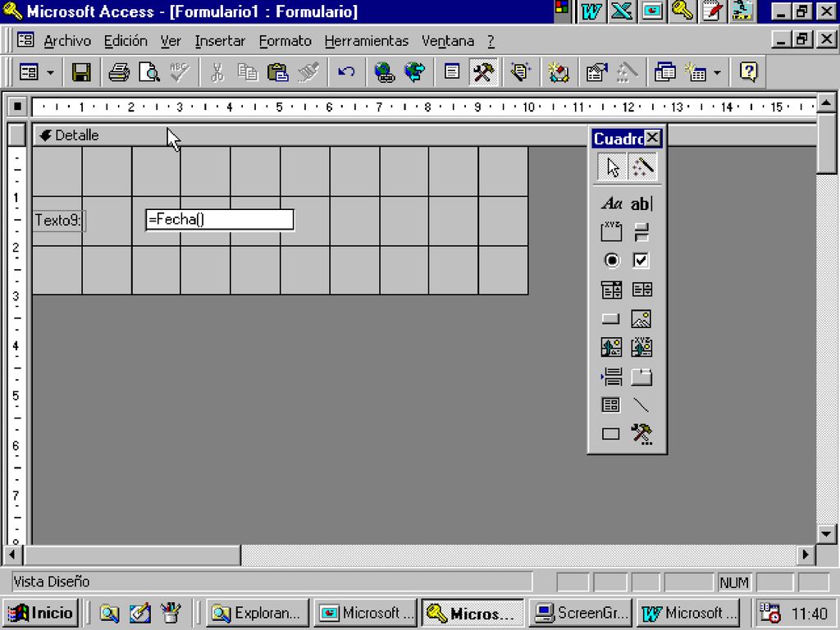The width and height of the screenshot is (840, 630).
Task: Open Print Preview from the toolbar
Action: tap(149, 72)
